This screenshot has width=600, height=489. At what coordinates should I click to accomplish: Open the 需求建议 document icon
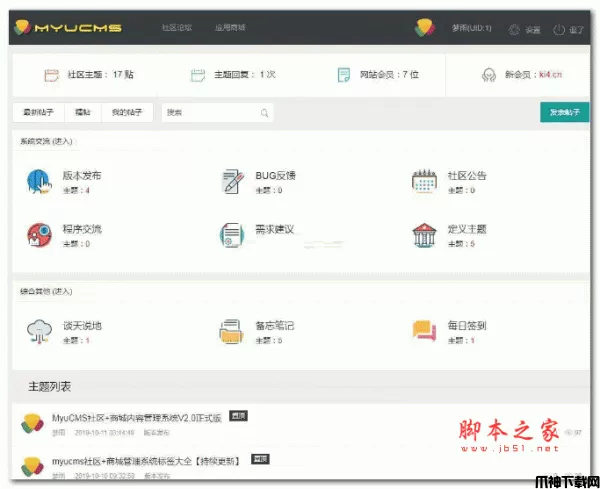tap(232, 235)
